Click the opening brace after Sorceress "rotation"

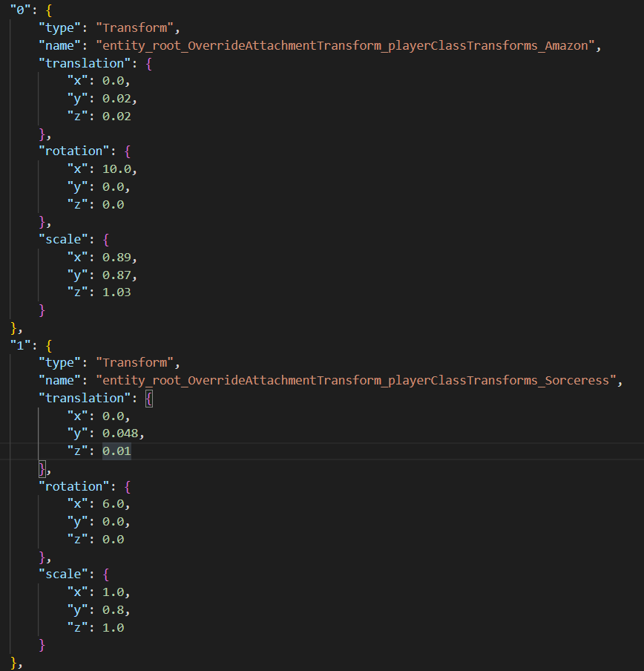[128, 487]
